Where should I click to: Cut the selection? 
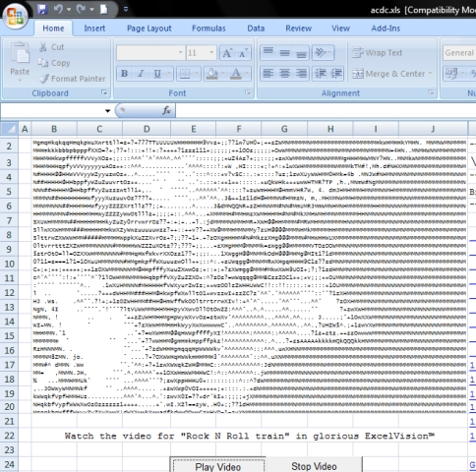click(x=51, y=47)
